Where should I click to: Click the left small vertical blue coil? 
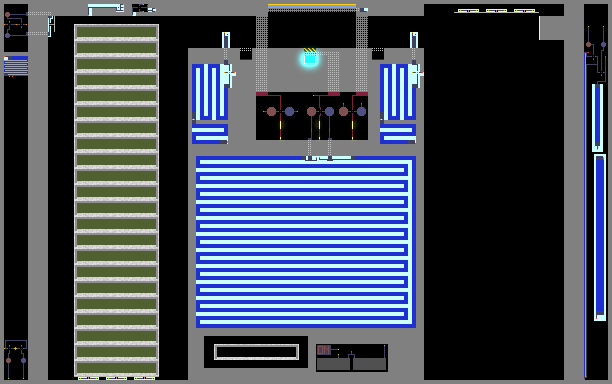point(210,92)
